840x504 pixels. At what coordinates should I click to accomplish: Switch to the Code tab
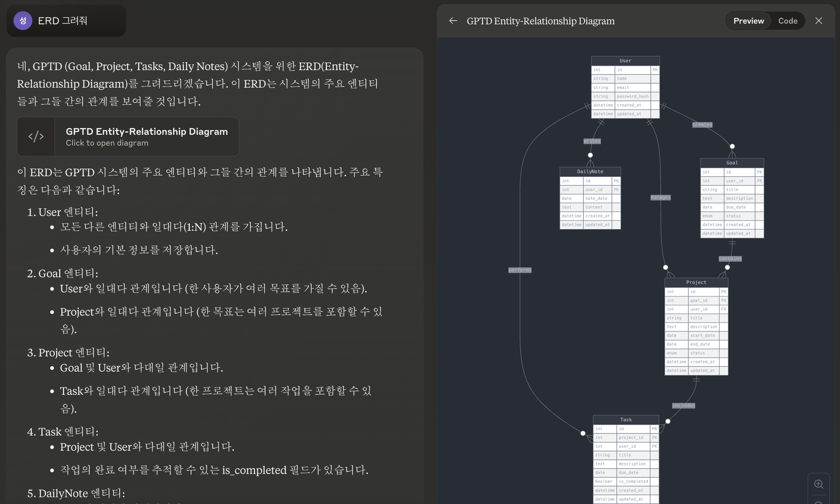(787, 21)
